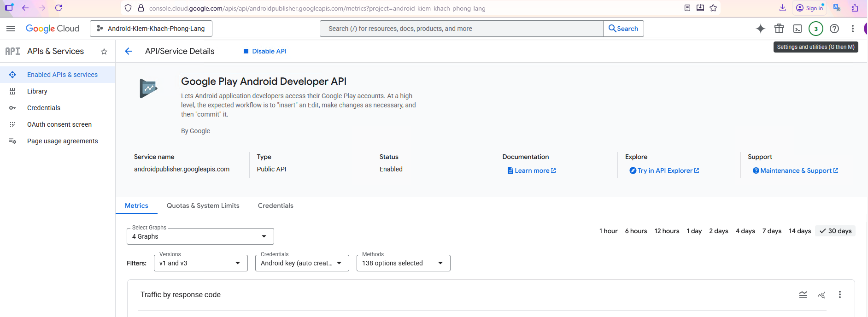Open Enabled APIs & services sidebar item
This screenshot has height=317, width=868.
58,75
